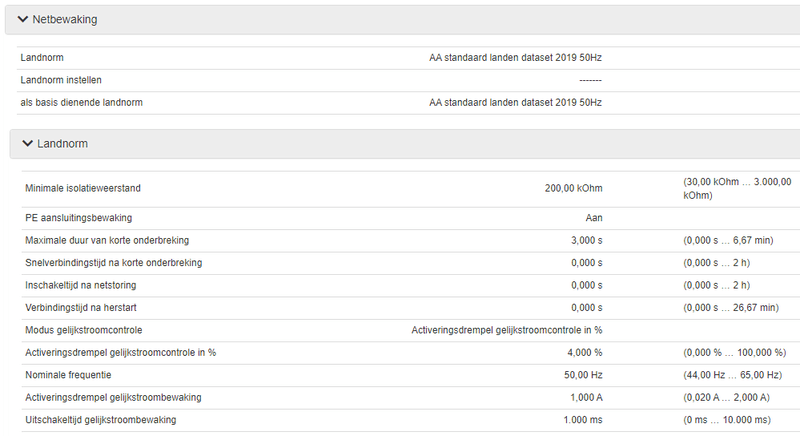Edit Maximale duur van korte onderbreking value
800x436 pixels.
[x=585, y=240]
